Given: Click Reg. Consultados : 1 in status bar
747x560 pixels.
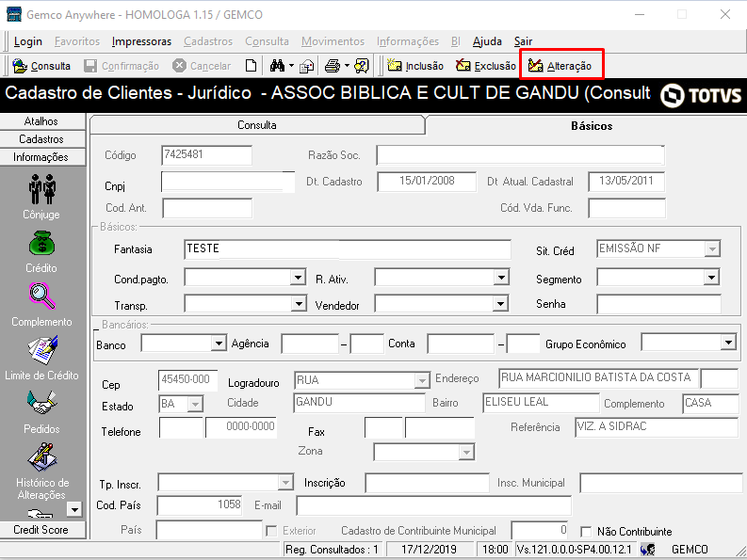Looking at the screenshot, I should (333, 550).
